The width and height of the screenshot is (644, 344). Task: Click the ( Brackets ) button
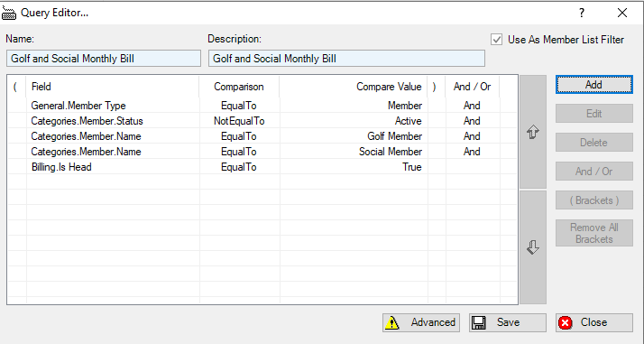click(x=593, y=200)
